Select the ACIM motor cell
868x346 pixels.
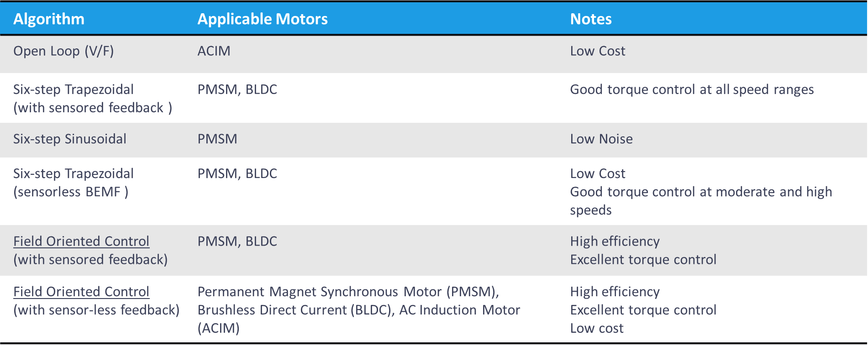pyautogui.click(x=214, y=51)
